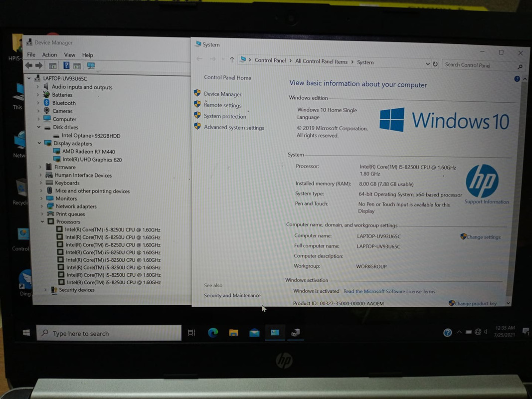Image resolution: width=532 pixels, height=399 pixels.
Task: Click the Forward arrow in Device Manager toolbar
Action: (x=39, y=65)
